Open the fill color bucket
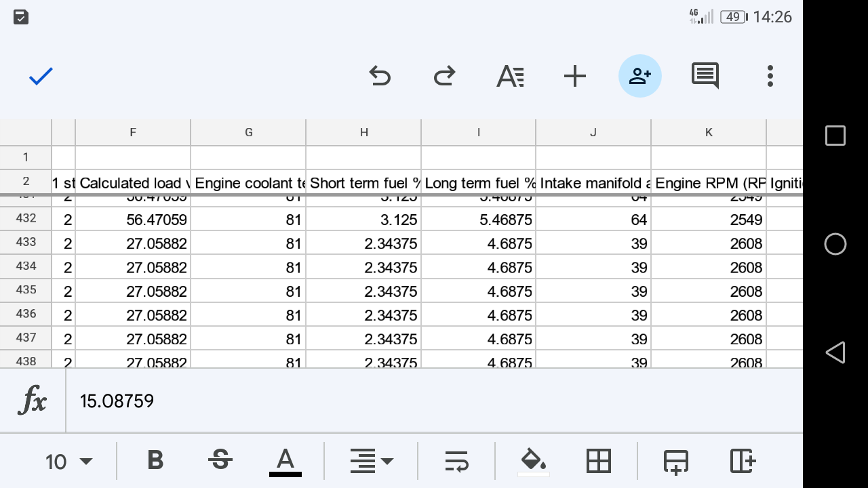The image size is (868, 488). pos(533,462)
